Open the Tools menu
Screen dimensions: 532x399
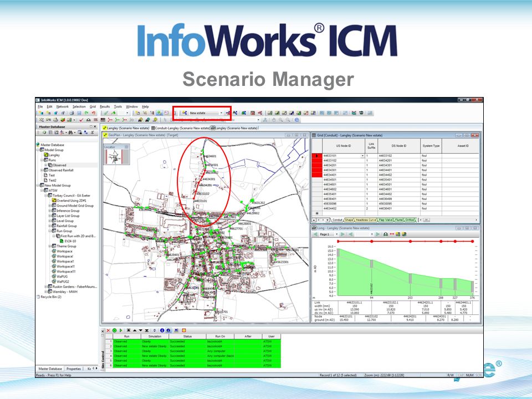click(x=117, y=106)
